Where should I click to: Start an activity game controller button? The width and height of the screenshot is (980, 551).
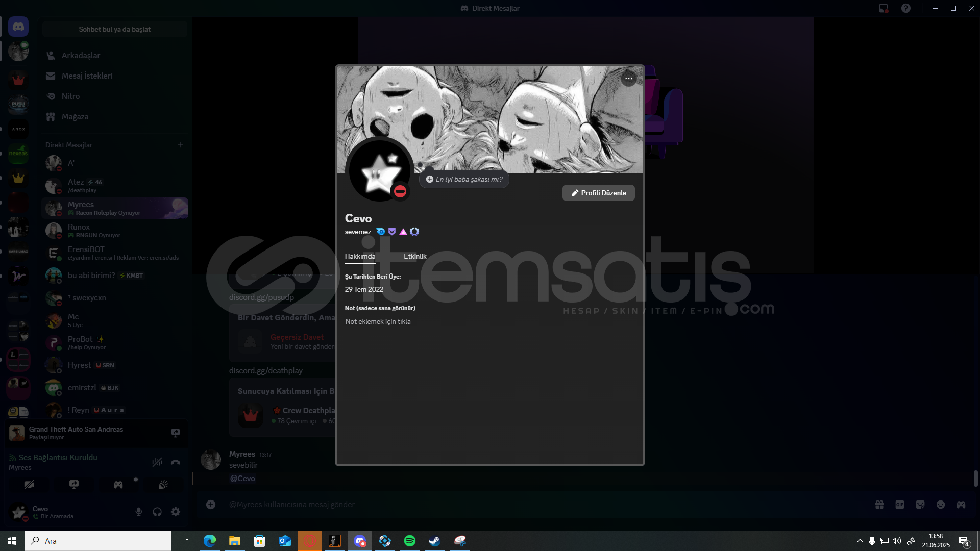coord(118,485)
